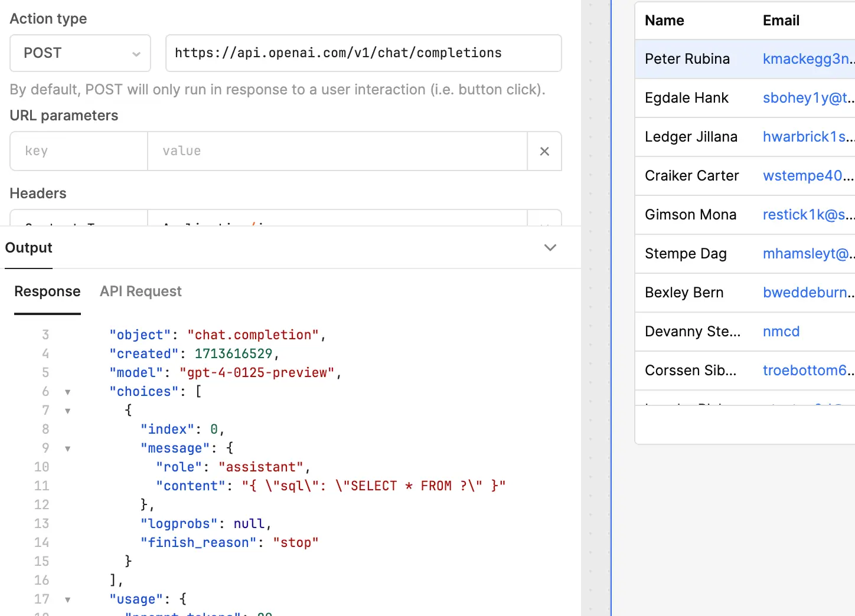Remove the URL parameter row with X icon
The width and height of the screenshot is (855, 616).
tap(544, 152)
